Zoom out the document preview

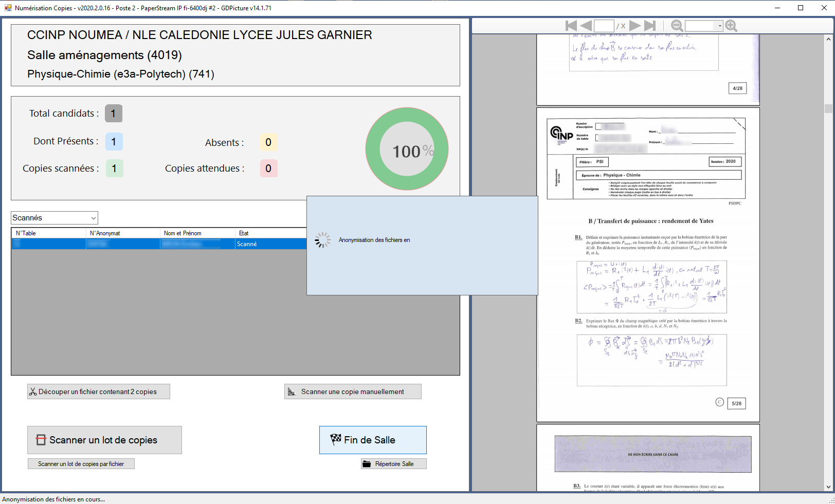677,26
